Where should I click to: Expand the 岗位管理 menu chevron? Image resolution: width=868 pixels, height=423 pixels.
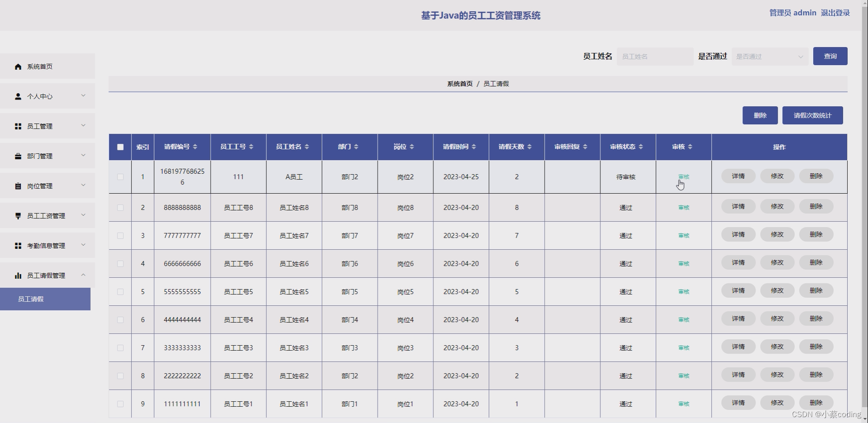83,185
